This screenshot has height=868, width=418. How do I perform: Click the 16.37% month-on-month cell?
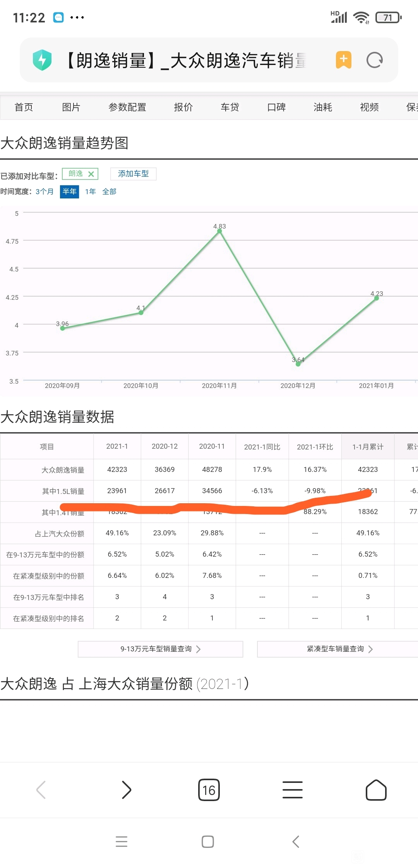coord(315,470)
